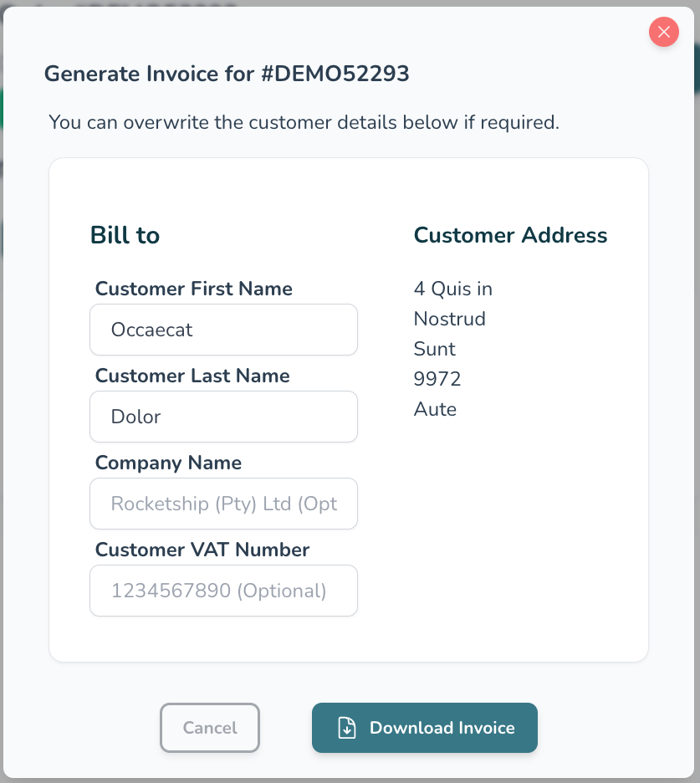This screenshot has height=783, width=700.
Task: Focus the Customer First Name field
Action: [223, 330]
